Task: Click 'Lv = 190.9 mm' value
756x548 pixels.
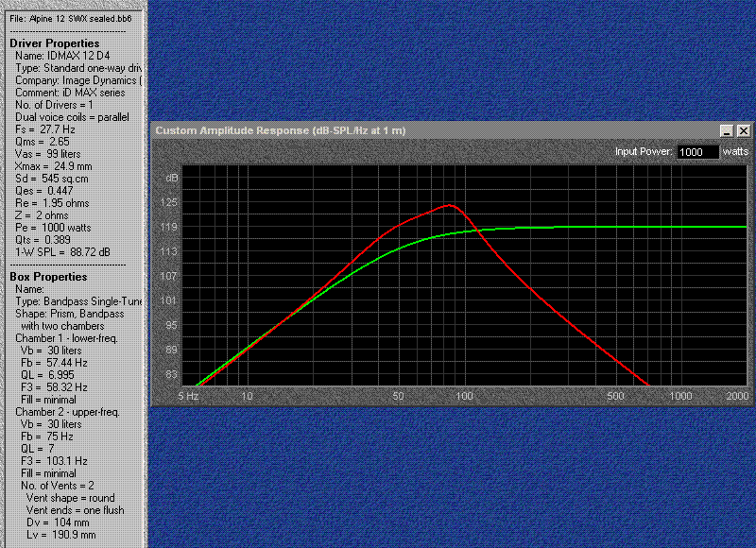Action: click(x=61, y=535)
